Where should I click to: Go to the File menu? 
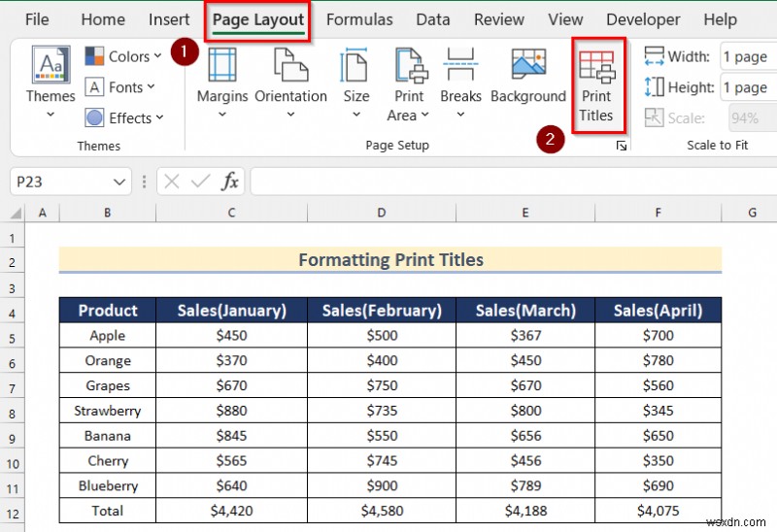point(37,19)
